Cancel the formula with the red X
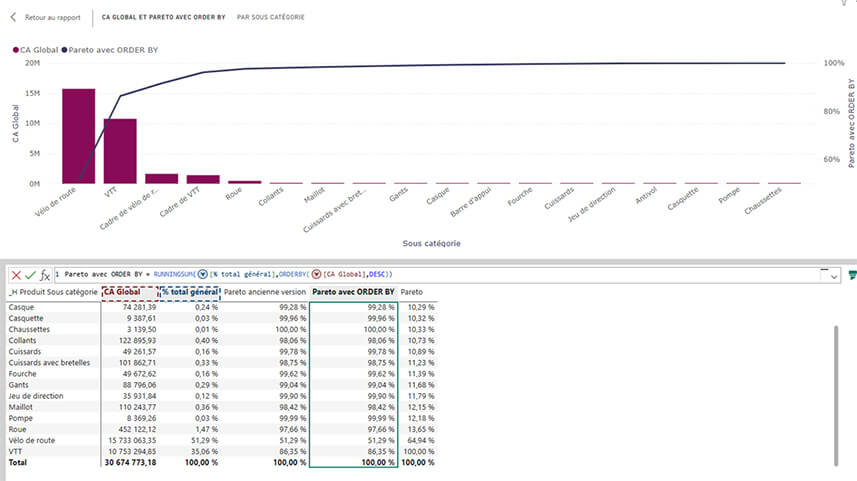Screen dimensions: 857x481 [x=14, y=274]
